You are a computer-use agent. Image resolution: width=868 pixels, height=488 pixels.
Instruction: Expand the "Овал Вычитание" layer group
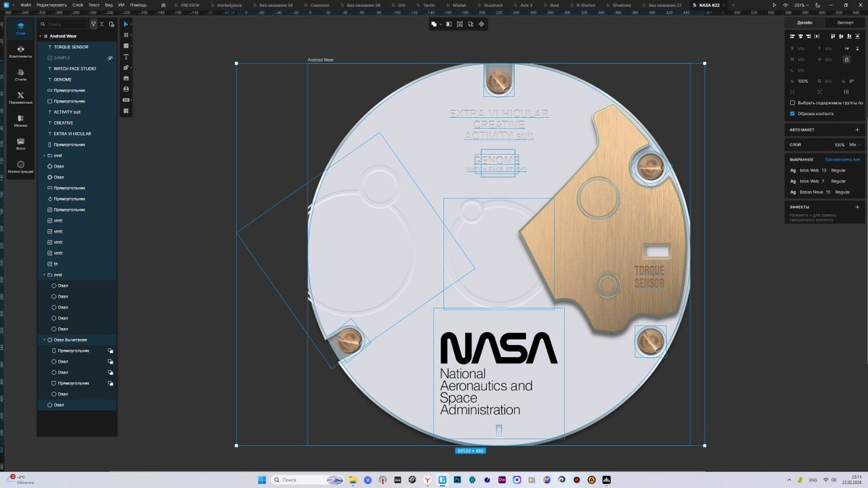[x=44, y=340]
